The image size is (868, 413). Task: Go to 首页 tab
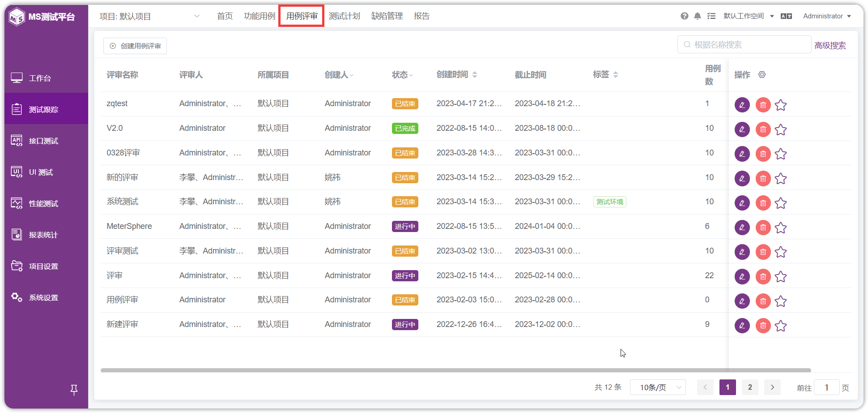point(225,16)
